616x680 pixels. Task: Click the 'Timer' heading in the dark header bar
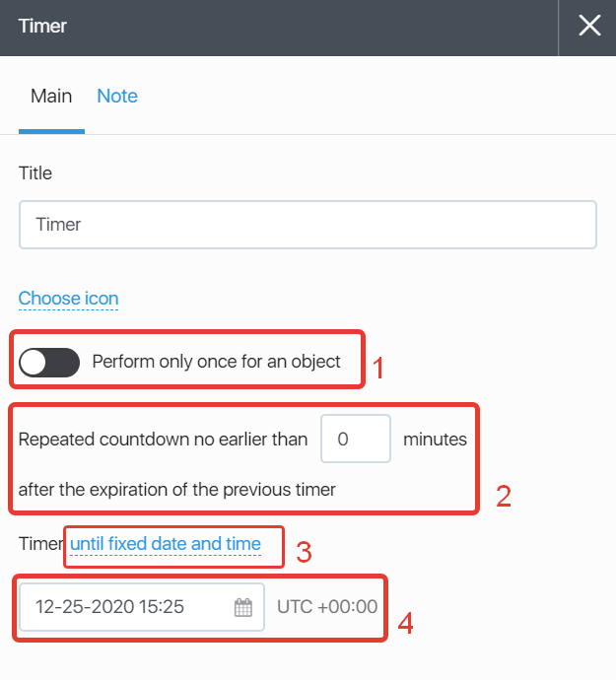(x=42, y=27)
